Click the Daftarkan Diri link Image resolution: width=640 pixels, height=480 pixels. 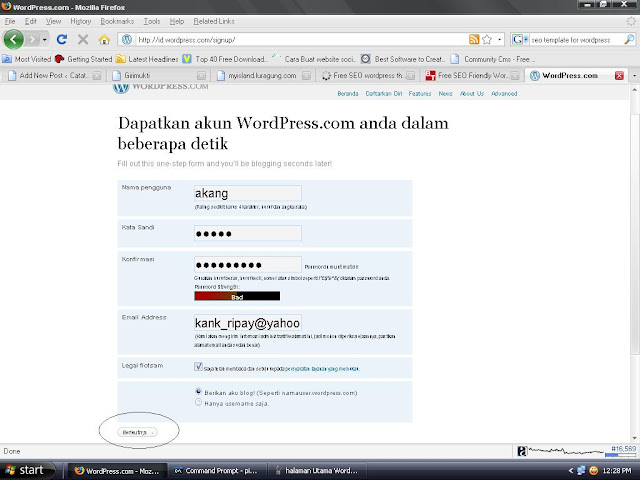pyautogui.click(x=384, y=93)
